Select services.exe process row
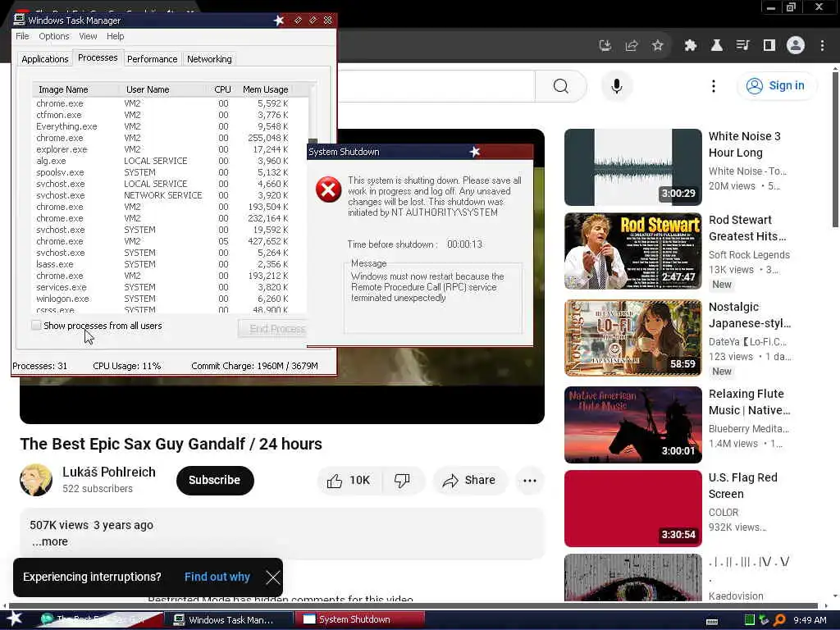The image size is (840, 630). click(162, 287)
